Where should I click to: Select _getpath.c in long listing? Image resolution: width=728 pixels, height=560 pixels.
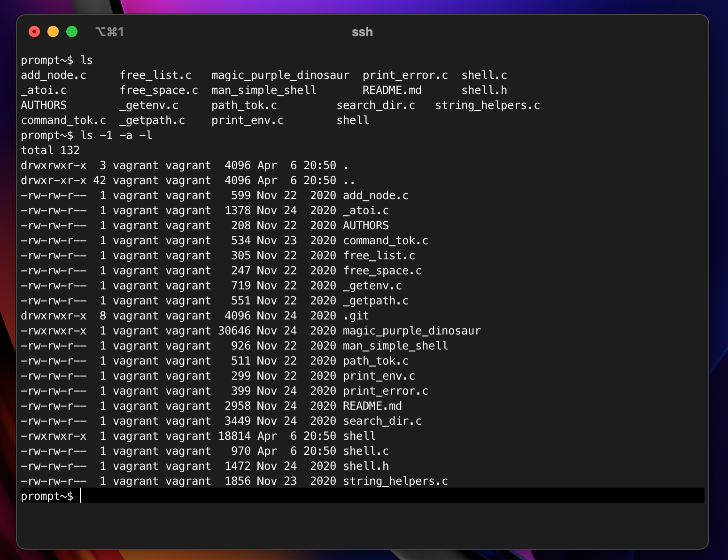[376, 301]
